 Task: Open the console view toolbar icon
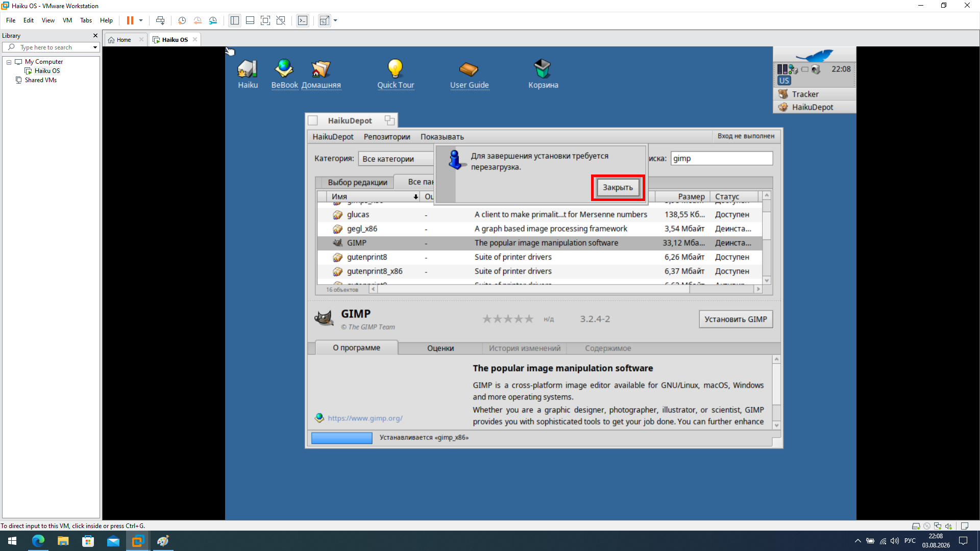303,20
